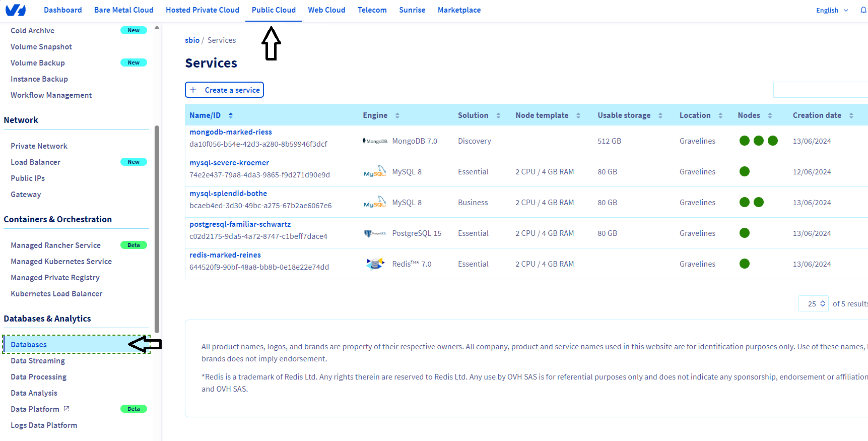Click the green node dot for postgresql-familiar-schwartz

(745, 233)
